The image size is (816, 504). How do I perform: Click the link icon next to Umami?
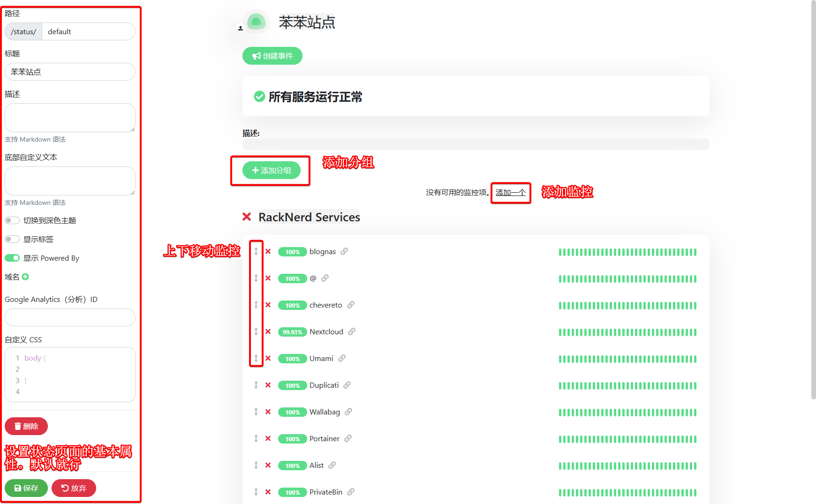pyautogui.click(x=342, y=358)
